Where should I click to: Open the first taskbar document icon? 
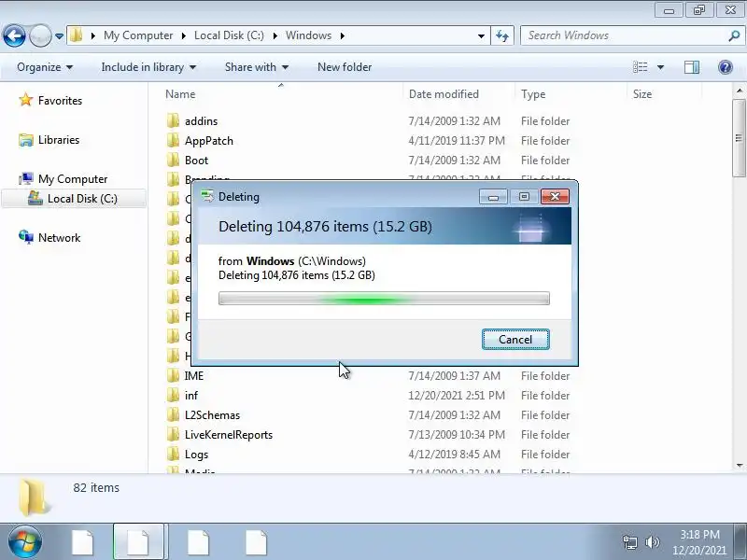82,542
